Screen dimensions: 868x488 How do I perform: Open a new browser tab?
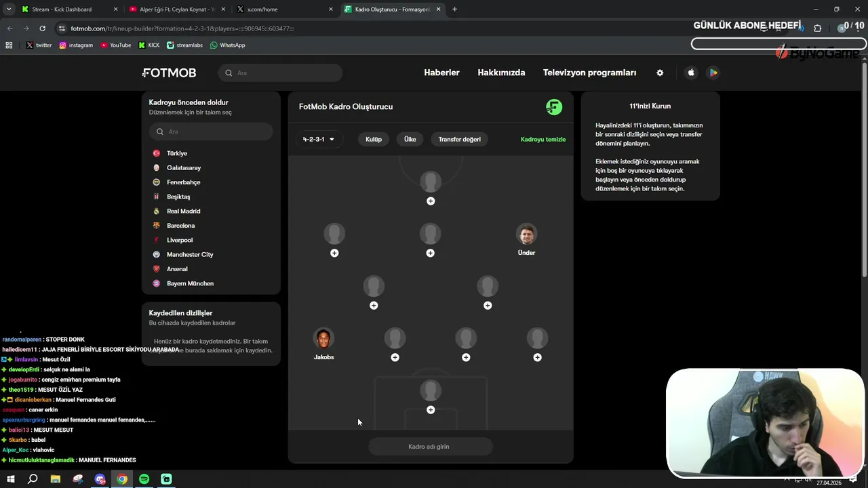pyautogui.click(x=454, y=9)
